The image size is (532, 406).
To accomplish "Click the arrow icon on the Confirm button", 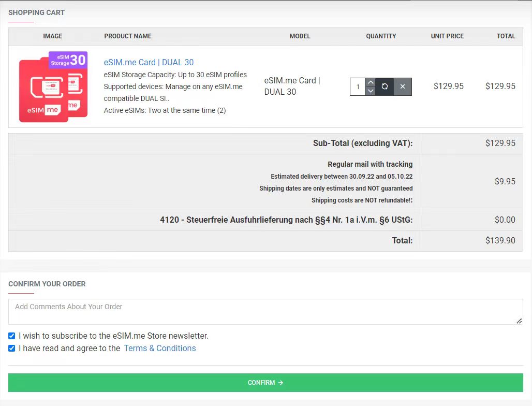I will tap(280, 383).
